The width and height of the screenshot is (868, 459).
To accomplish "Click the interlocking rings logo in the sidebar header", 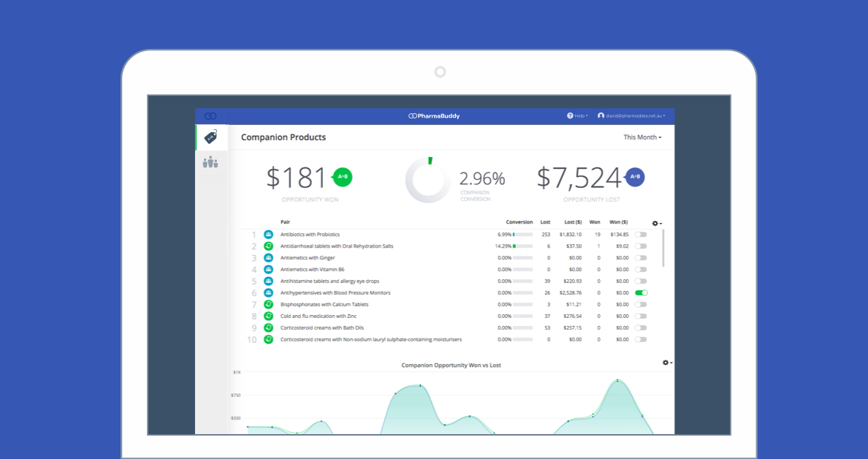I will [x=210, y=116].
